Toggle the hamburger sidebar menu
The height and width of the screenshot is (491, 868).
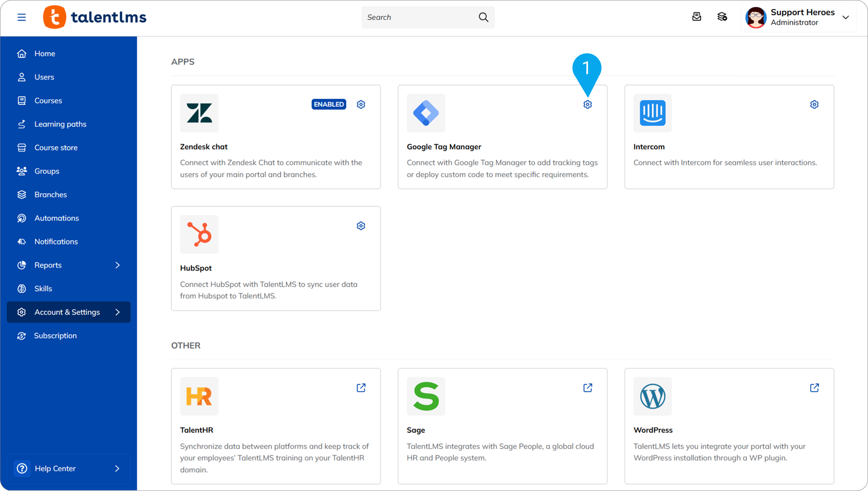click(x=21, y=17)
